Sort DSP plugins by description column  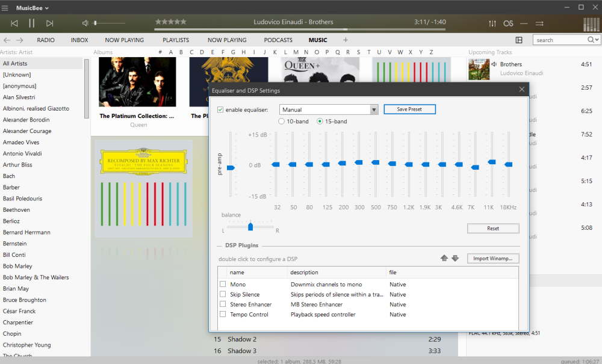(x=337, y=273)
